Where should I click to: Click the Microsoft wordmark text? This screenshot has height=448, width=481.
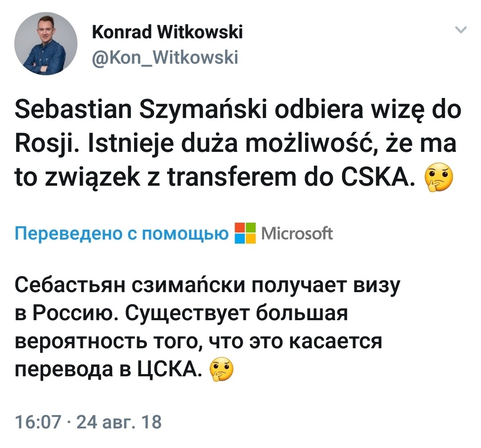[x=297, y=233]
